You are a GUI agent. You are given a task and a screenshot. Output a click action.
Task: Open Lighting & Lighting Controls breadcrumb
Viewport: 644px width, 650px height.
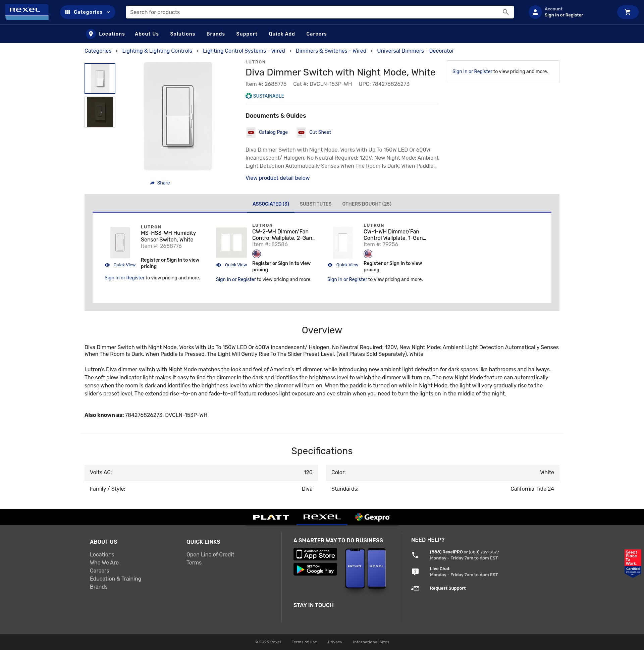tap(157, 51)
